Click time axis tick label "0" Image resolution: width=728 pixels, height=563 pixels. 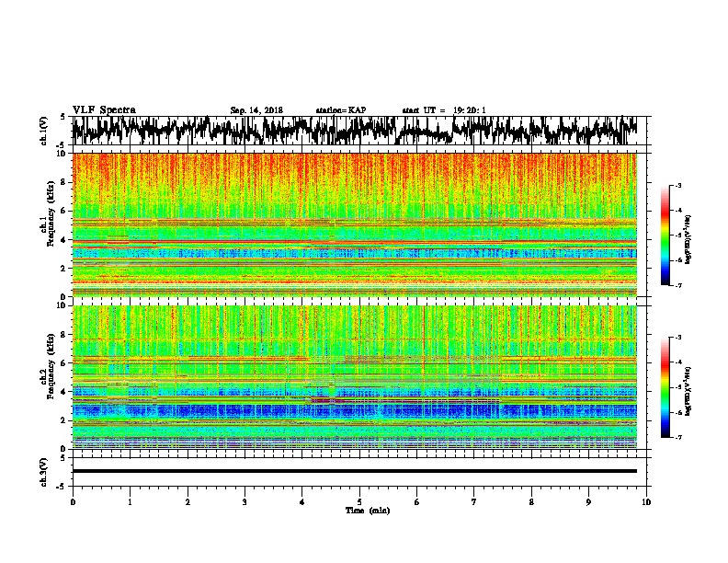point(73,502)
